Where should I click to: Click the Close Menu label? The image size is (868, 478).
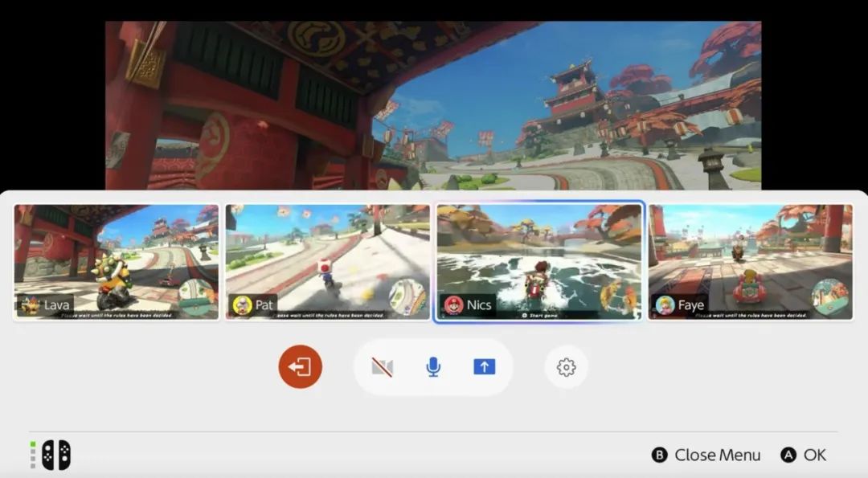[717, 455]
